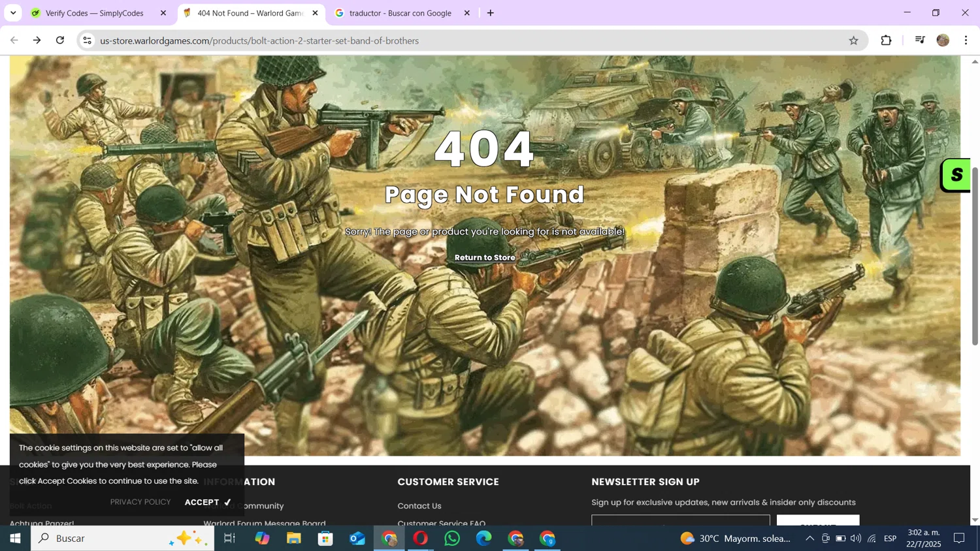The height and width of the screenshot is (551, 980).
Task: Open Task View on the taskbar
Action: (x=229, y=539)
